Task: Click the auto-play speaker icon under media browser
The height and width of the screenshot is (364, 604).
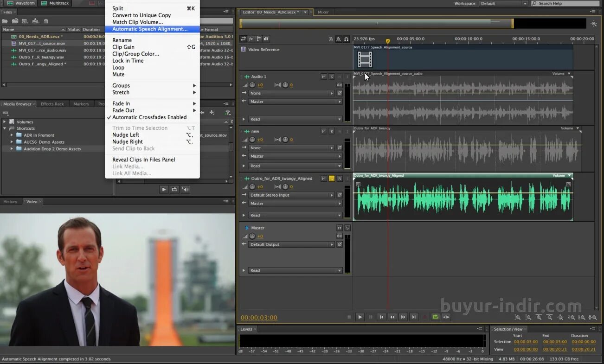Action: pyautogui.click(x=186, y=189)
